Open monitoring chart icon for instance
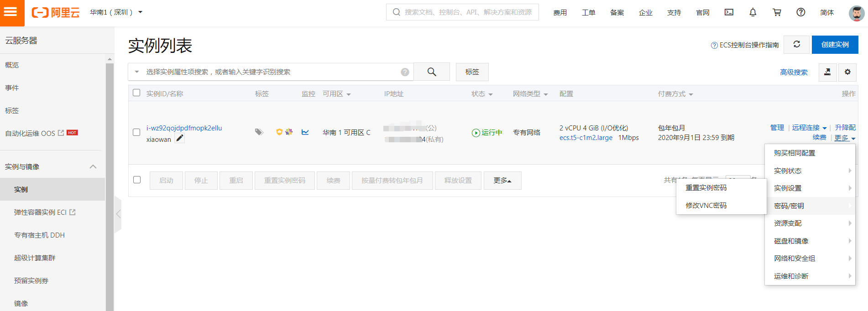Screen dimensions: 868x311 tap(305, 132)
